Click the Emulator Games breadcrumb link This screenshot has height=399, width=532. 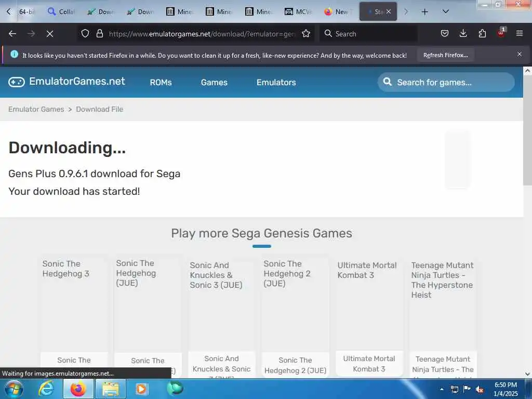[36, 109]
